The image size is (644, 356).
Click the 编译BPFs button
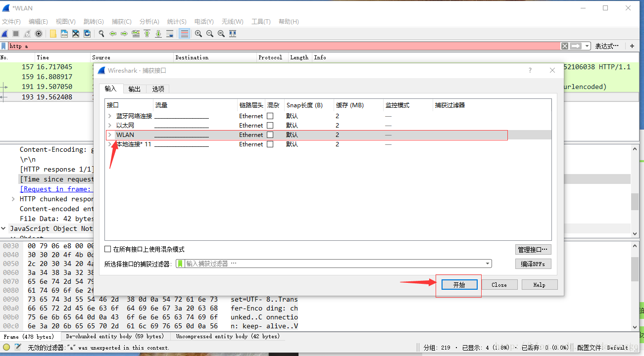pyautogui.click(x=533, y=264)
